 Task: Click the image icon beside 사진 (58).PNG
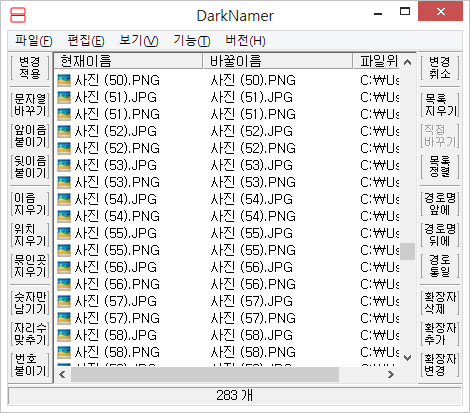tap(64, 352)
